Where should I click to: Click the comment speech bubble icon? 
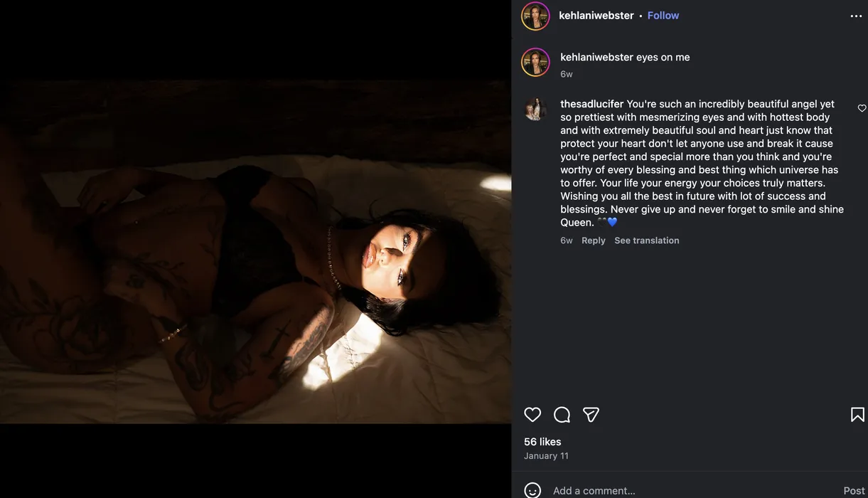pyautogui.click(x=562, y=415)
